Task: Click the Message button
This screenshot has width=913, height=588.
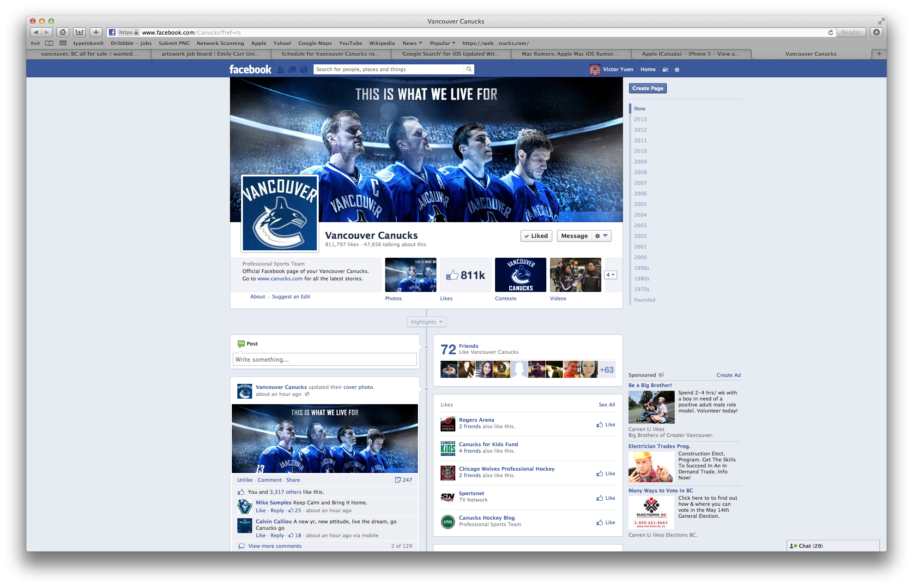Action: (574, 236)
